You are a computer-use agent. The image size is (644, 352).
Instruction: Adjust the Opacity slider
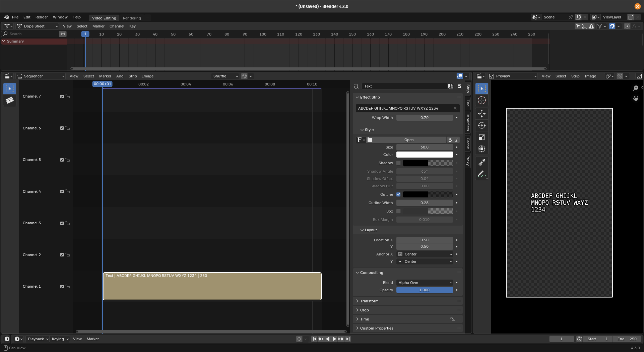[425, 290]
